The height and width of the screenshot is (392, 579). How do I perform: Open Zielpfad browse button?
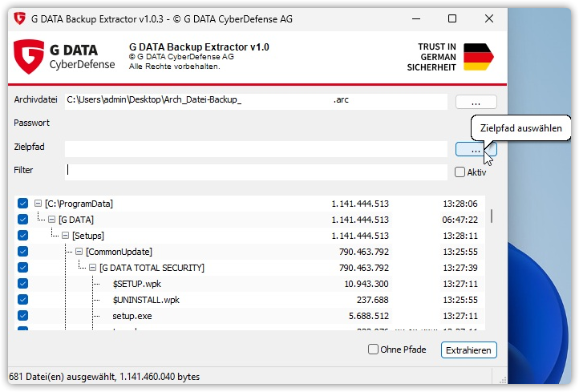(476, 149)
